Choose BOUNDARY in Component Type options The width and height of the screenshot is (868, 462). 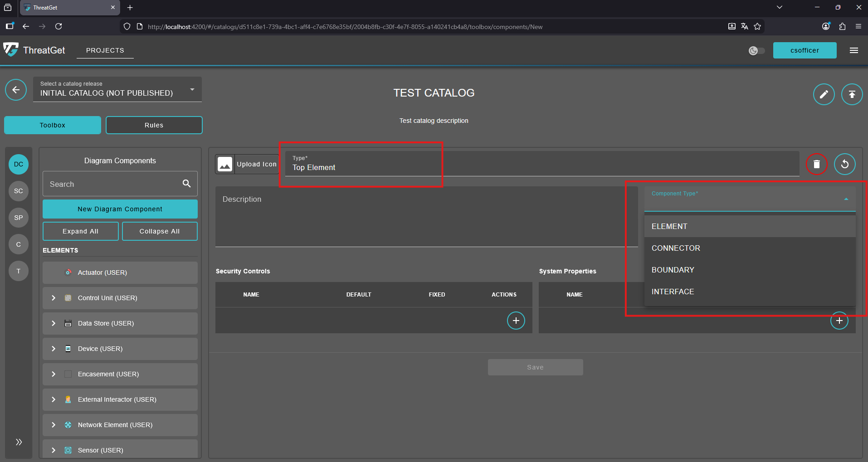click(x=673, y=270)
